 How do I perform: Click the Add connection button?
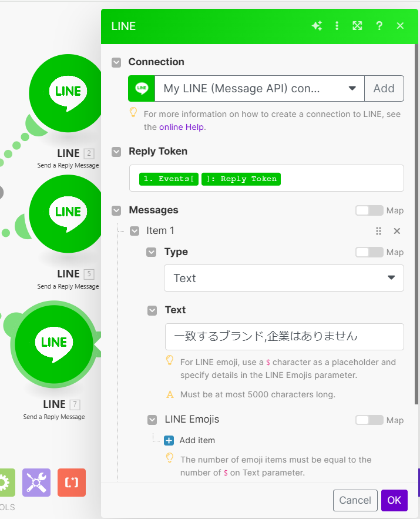click(384, 88)
